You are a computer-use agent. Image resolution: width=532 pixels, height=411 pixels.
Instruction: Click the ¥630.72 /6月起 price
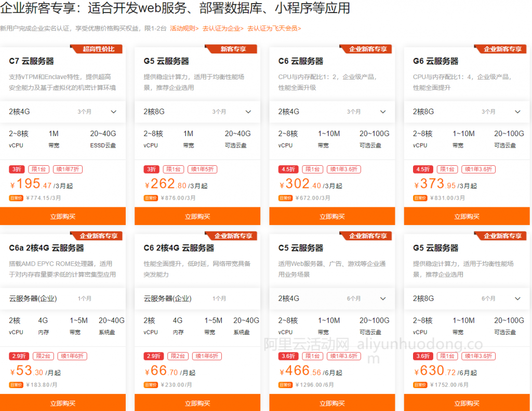pos(445,370)
